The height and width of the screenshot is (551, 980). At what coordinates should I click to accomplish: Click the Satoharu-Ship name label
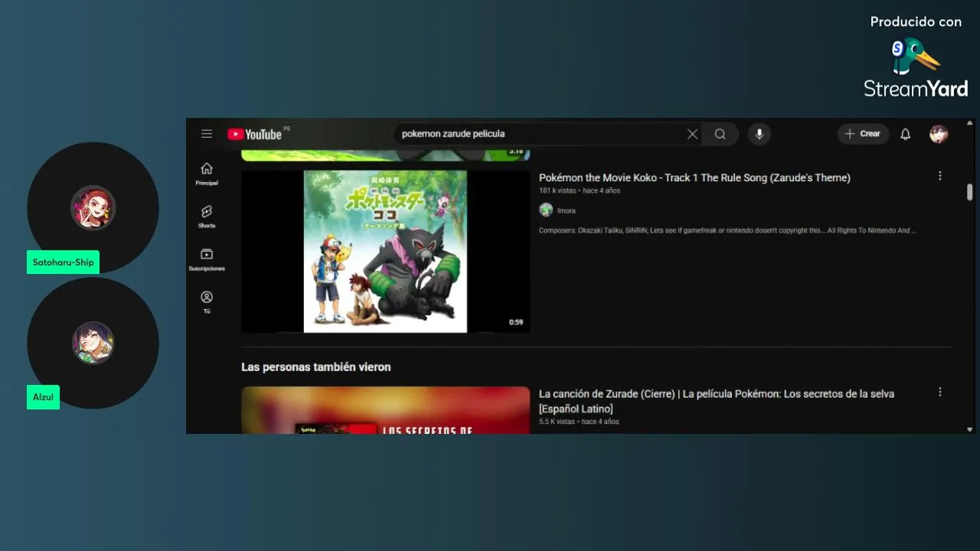point(63,262)
